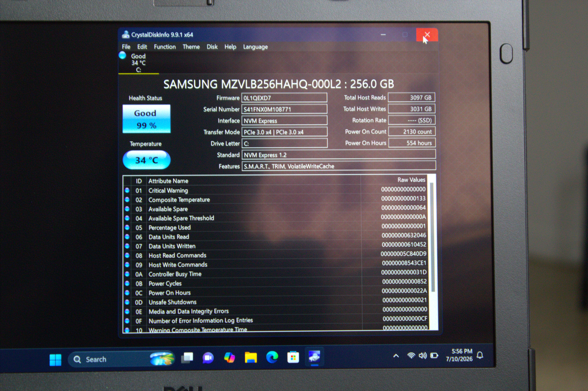Click the Serial Number field S41FNX0M108771
Image resolution: width=588 pixels, height=391 pixels.
coord(284,109)
